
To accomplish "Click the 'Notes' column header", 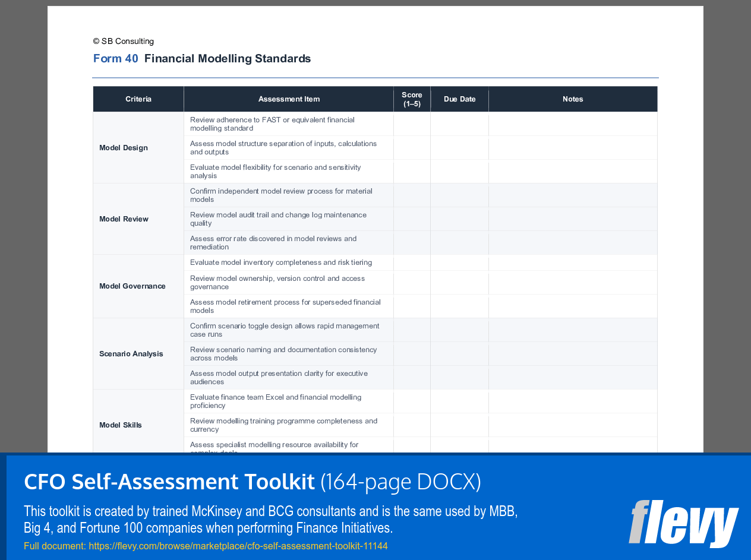I will tap(573, 99).
